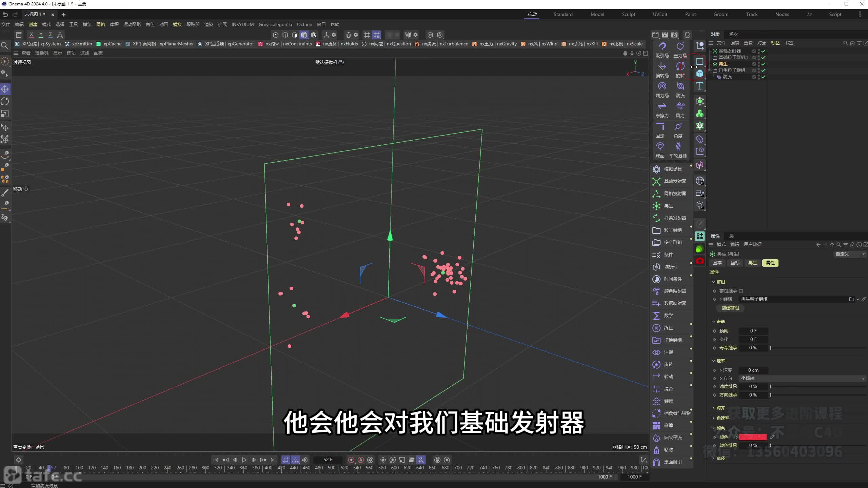The height and width of the screenshot is (488, 868).
Task: Expand the 对齐 attribute section
Action: tap(714, 408)
